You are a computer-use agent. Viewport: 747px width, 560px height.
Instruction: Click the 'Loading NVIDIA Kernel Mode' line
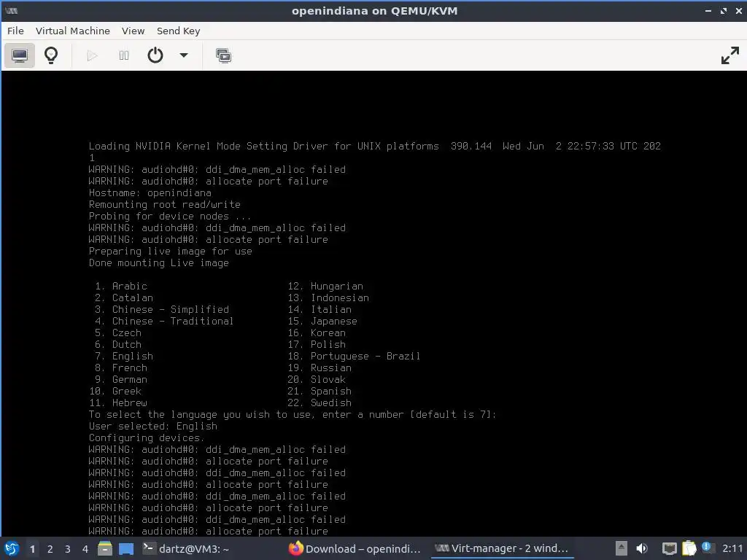[375, 146]
